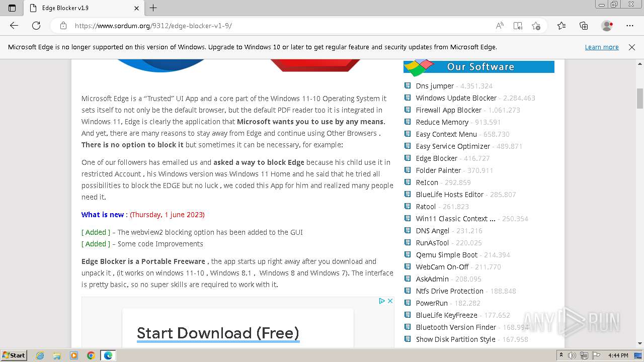Open Show Disk Partition Style link
This screenshot has height=362, width=644.
(x=455, y=339)
